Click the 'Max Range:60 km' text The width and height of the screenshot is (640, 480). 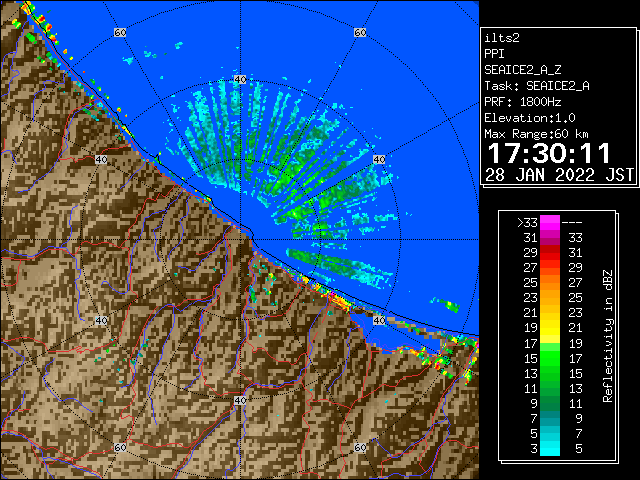pyautogui.click(x=537, y=134)
